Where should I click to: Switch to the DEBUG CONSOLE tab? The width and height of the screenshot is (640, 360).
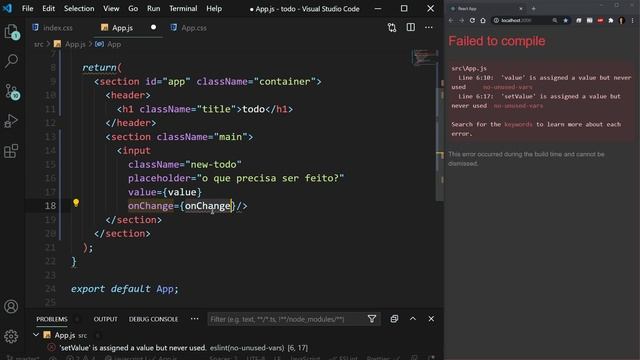pyautogui.click(x=153, y=319)
